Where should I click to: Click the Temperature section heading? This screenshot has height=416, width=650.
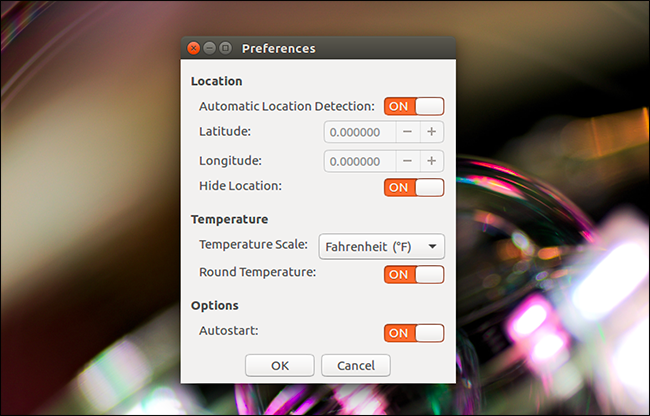[x=229, y=219]
